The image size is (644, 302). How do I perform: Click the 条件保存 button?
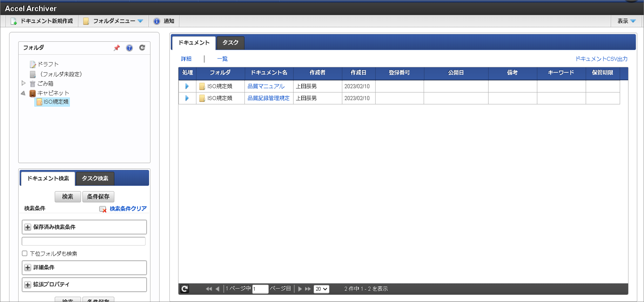[98, 197]
